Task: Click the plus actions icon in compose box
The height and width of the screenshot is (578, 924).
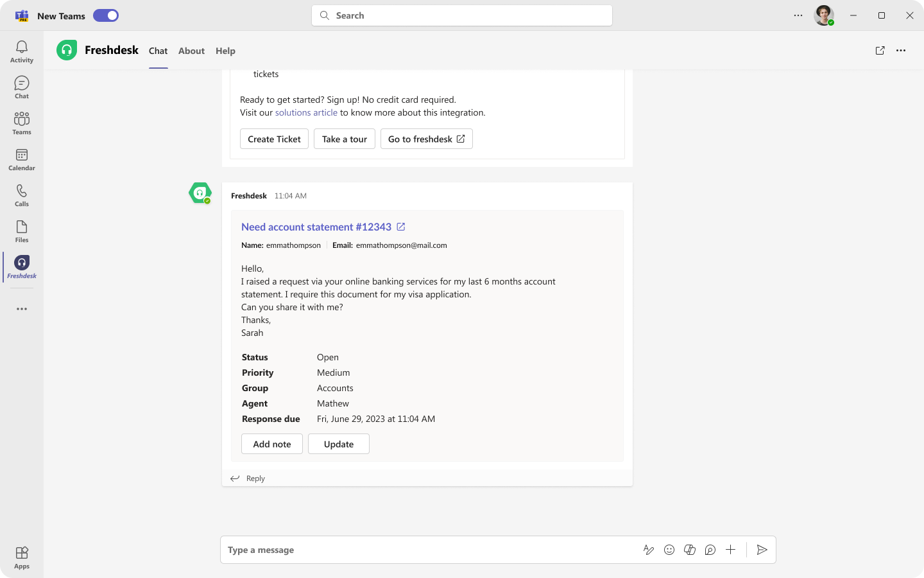Action: pos(731,550)
